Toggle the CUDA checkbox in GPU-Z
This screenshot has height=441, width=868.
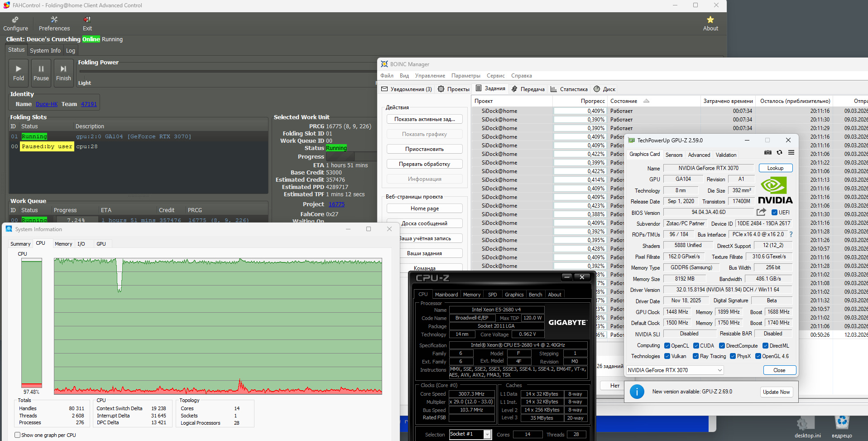point(696,345)
